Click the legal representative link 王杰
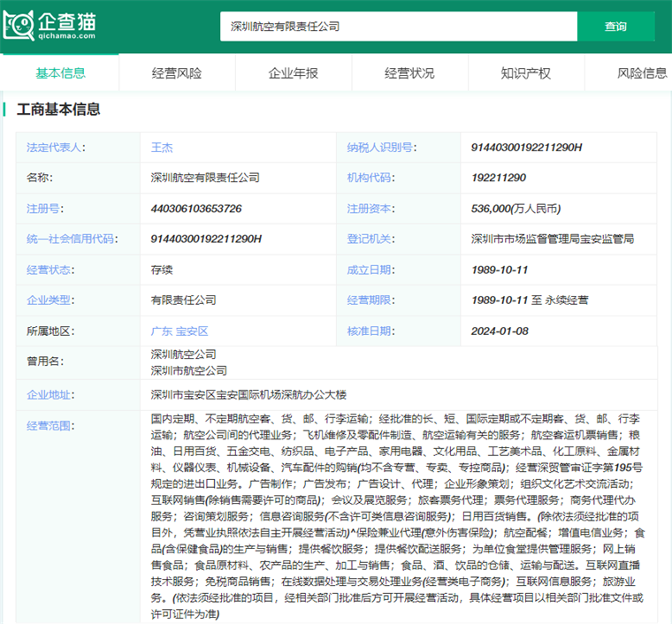Viewport: 672px width, 624px height. click(x=162, y=148)
